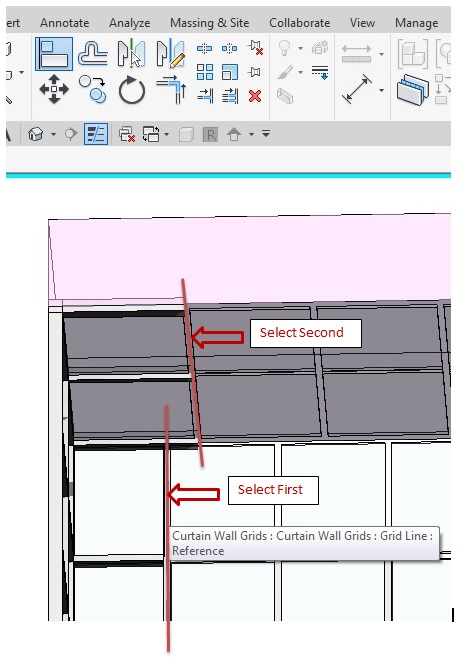Select the Aligned Dimension tool
Screen dimensions: 461x658
pyautogui.click(x=357, y=89)
